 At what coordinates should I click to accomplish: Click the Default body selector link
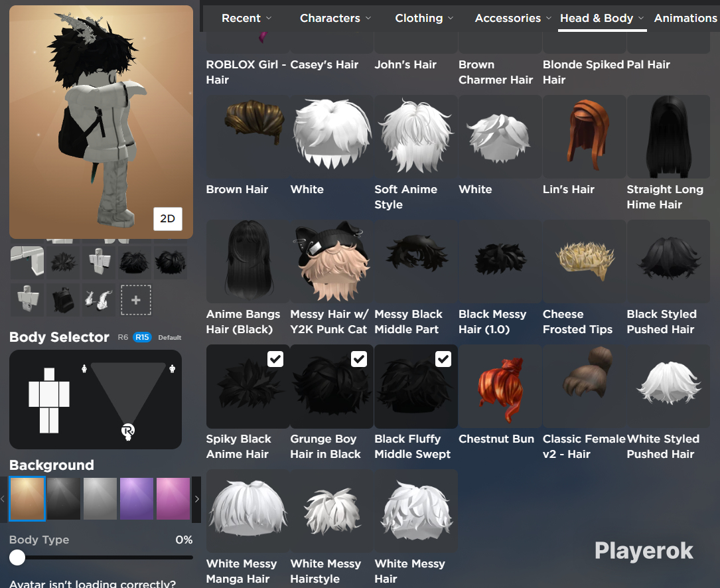(170, 338)
